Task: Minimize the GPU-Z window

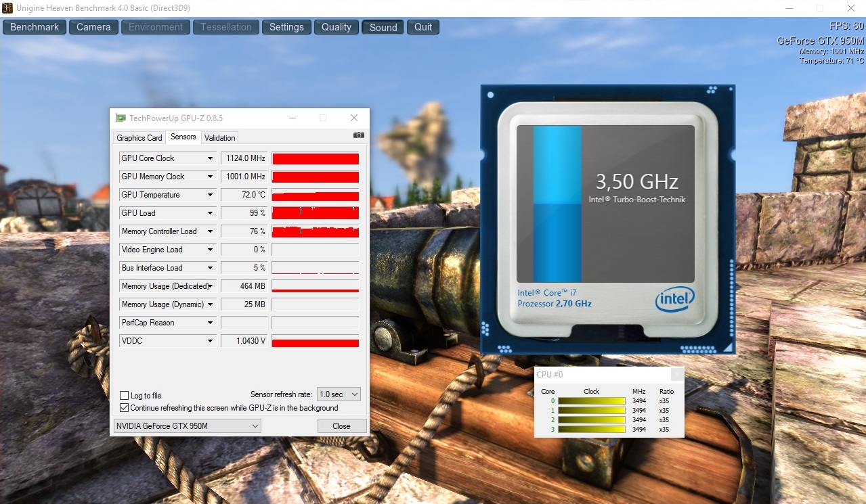Action: coord(293,118)
